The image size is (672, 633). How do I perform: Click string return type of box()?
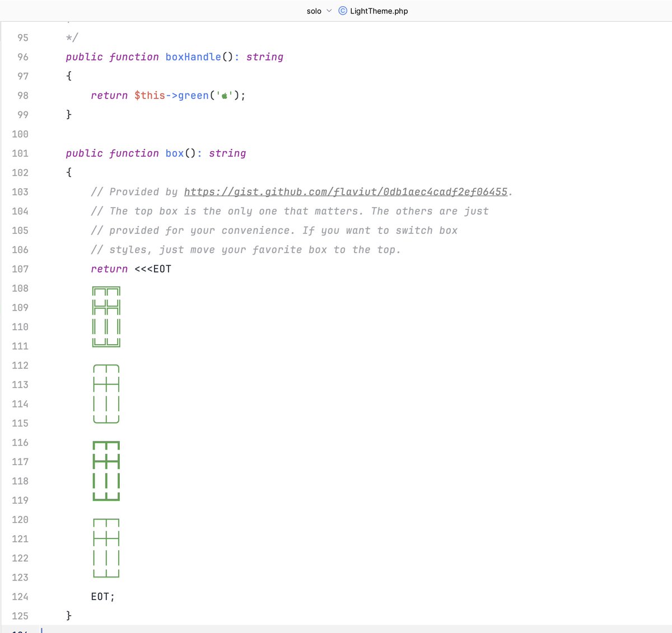click(227, 153)
